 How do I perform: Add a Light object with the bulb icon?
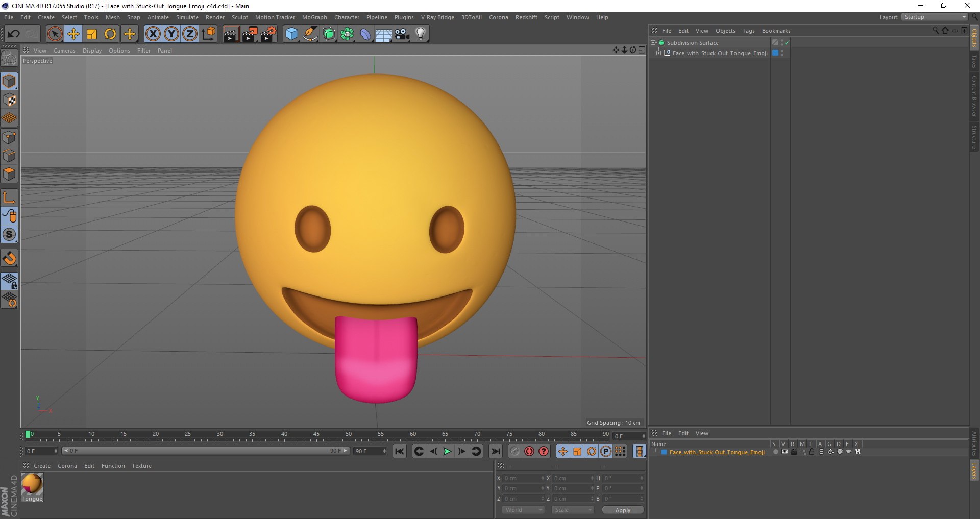[420, 34]
